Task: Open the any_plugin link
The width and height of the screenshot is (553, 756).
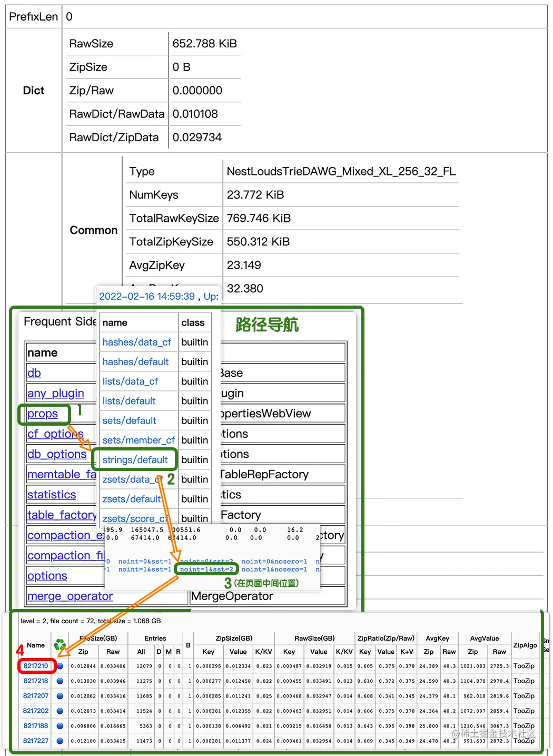Action: pos(56,394)
